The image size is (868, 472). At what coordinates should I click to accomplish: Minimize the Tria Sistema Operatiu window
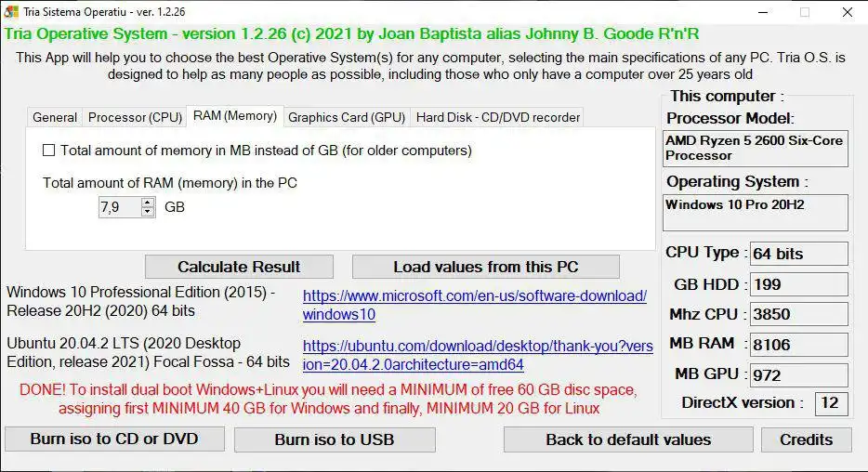click(762, 13)
